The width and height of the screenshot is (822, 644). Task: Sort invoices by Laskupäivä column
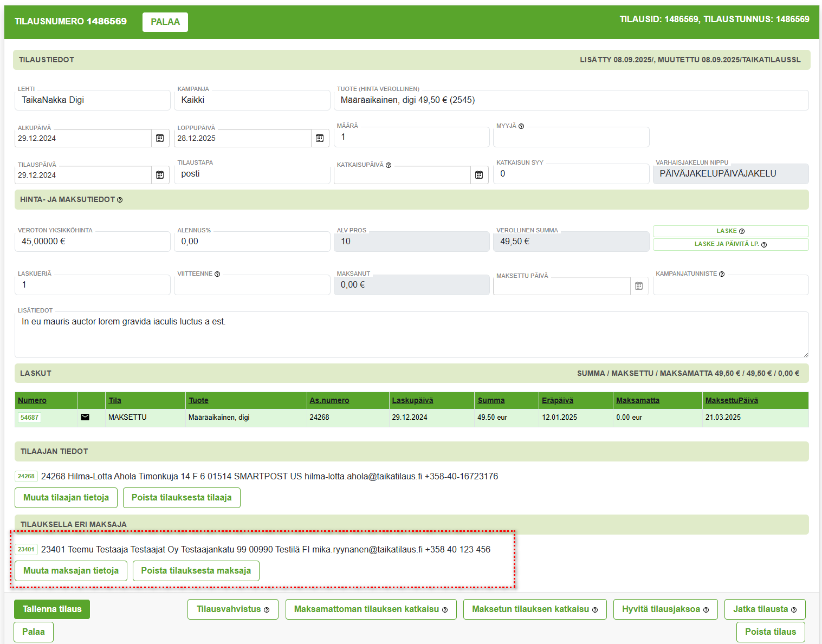(412, 400)
